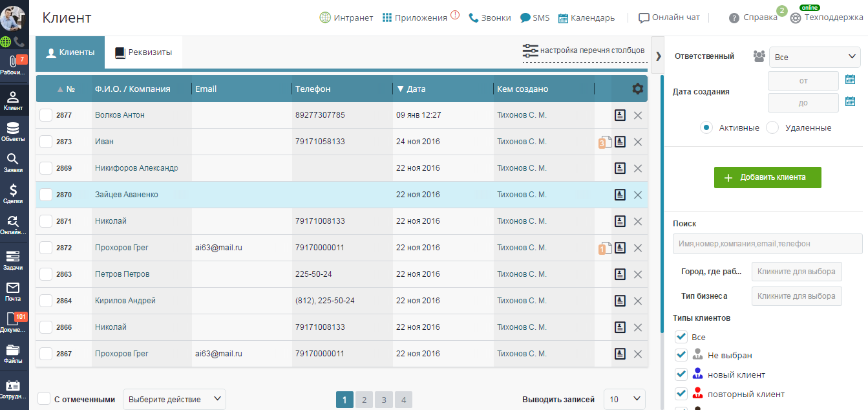Image resolution: width=868 pixels, height=410 pixels.
Task: Delete client 2869 Никифоров Александр with X
Action: (638, 168)
